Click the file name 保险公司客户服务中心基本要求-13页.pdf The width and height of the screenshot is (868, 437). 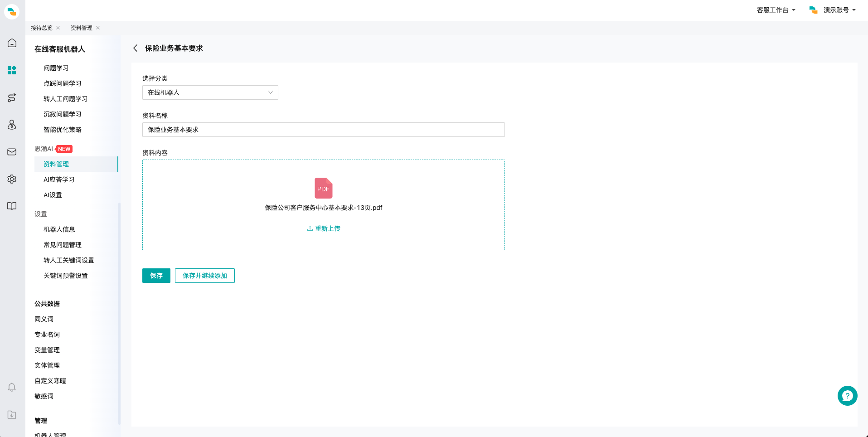tap(324, 208)
